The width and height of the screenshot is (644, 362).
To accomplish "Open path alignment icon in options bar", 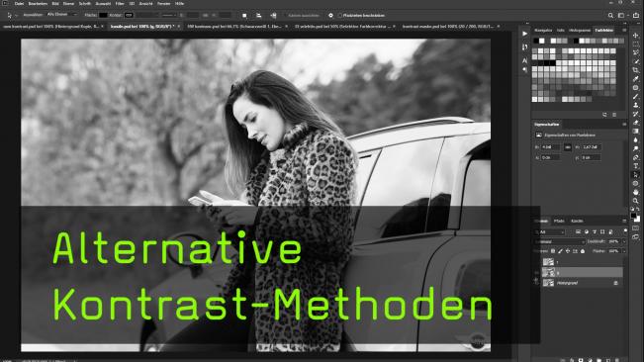I will click(259, 15).
